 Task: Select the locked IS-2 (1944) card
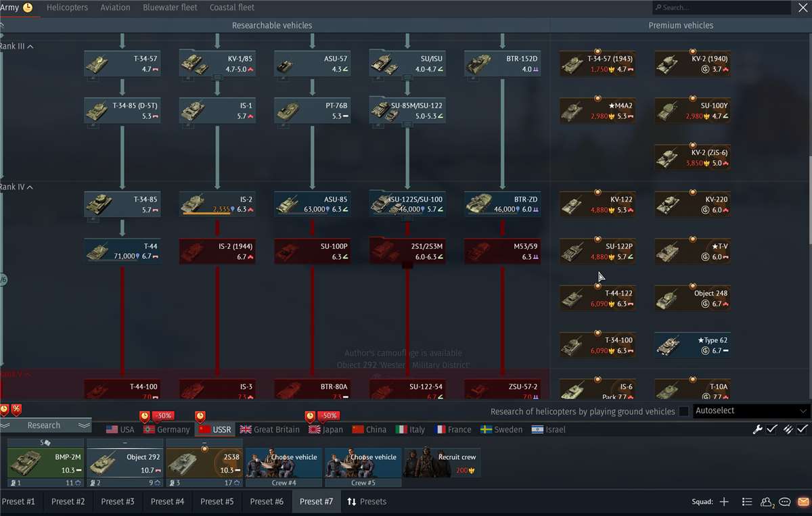[x=217, y=251]
